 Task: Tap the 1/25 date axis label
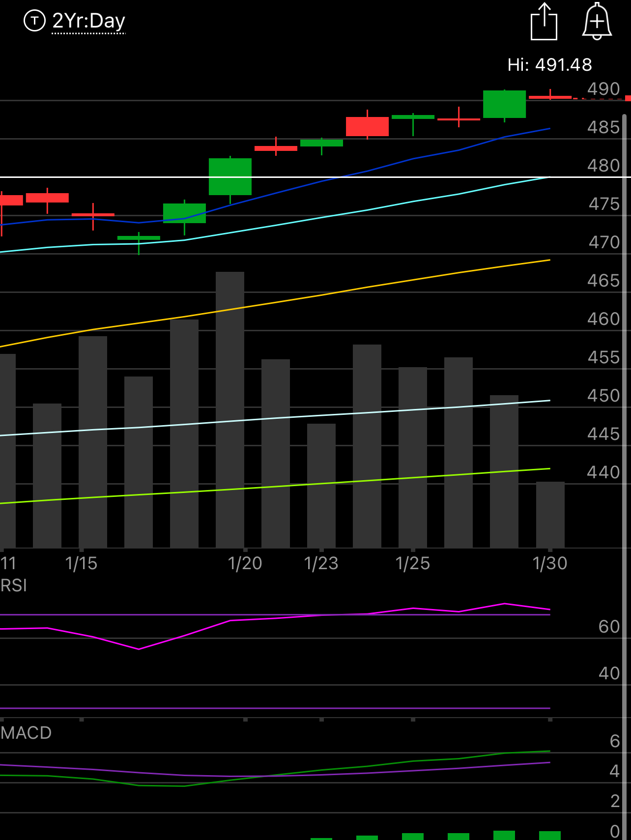(412, 563)
